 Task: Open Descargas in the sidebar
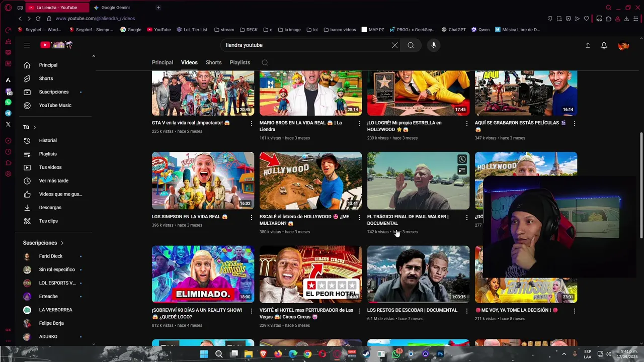(x=50, y=208)
